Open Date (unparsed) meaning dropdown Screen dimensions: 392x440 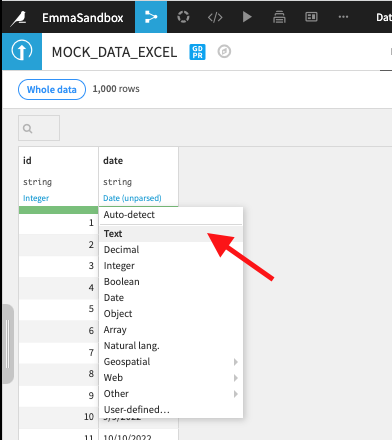tap(132, 198)
